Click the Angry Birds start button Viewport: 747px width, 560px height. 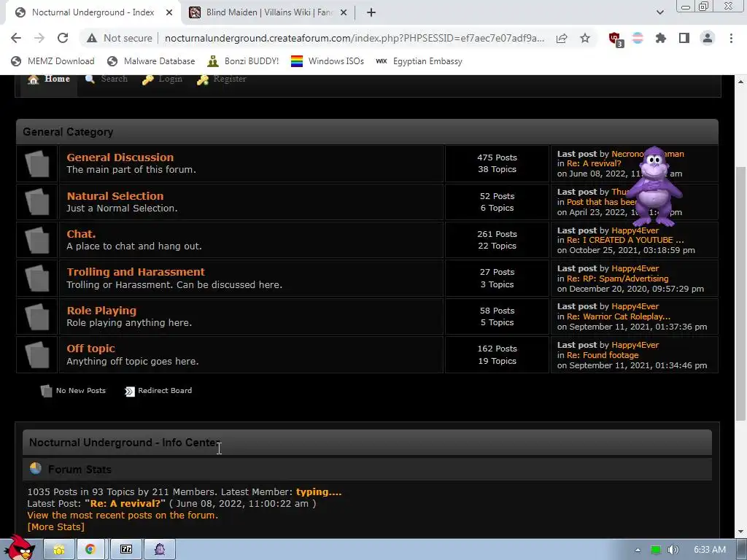pyautogui.click(x=19, y=548)
